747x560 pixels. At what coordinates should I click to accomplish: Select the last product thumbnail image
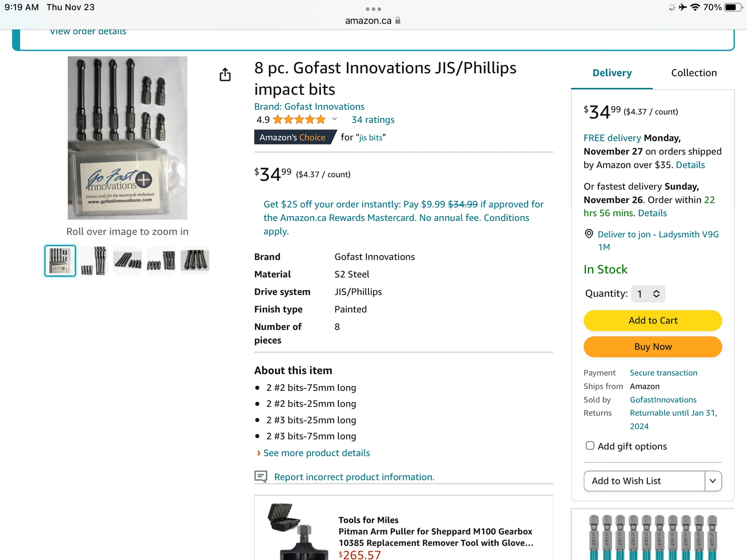coord(195,261)
